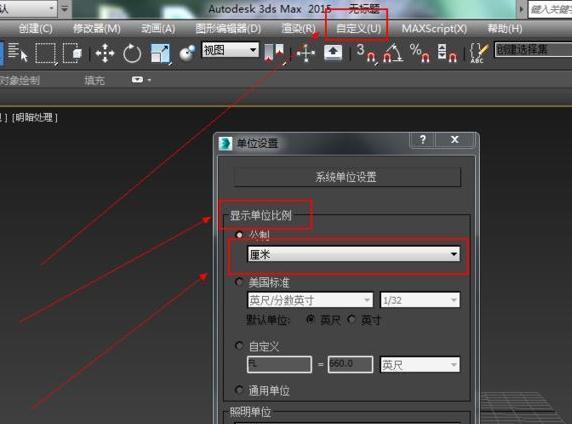Screen dimensions: 572x424
Task: Open Edit Named Selection Sets icon
Action: 479,53
